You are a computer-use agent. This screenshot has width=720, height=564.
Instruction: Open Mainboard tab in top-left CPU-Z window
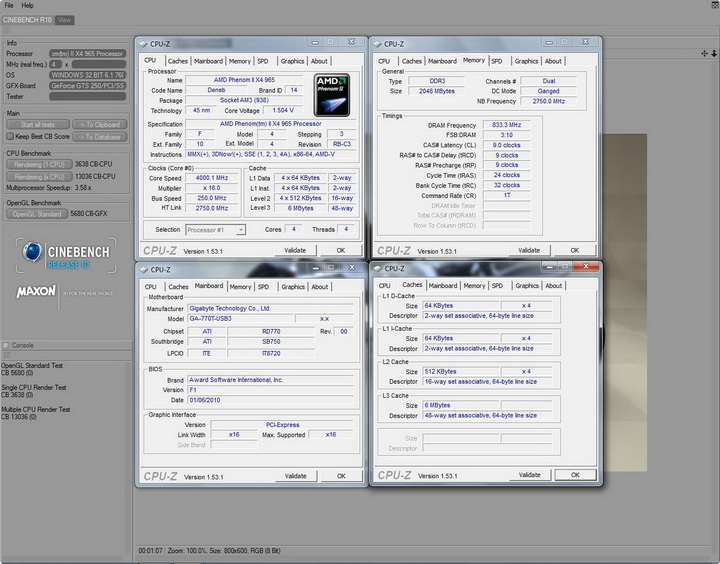(208, 61)
